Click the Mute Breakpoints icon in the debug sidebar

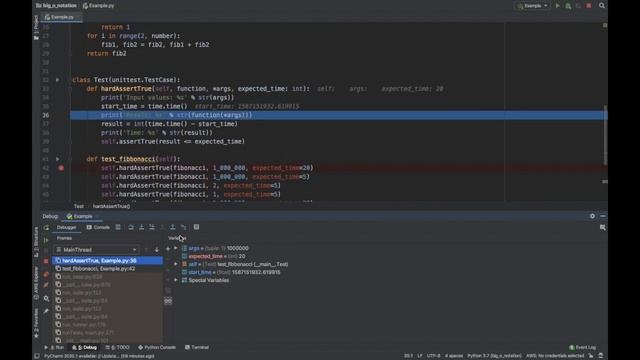click(x=46, y=285)
